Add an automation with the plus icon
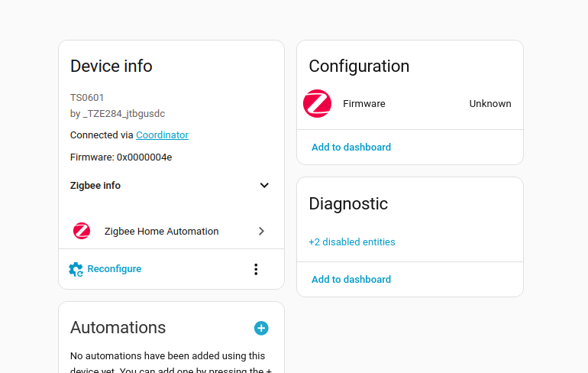 pos(261,328)
